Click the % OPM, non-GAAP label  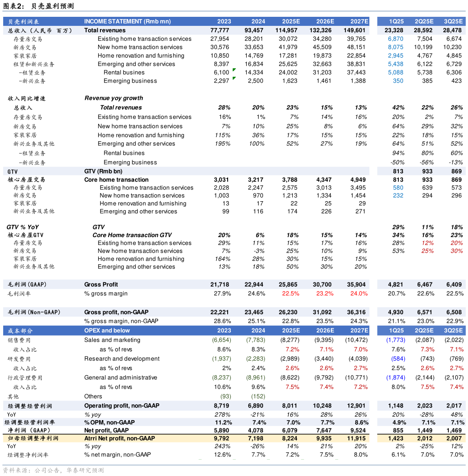(x=109, y=422)
